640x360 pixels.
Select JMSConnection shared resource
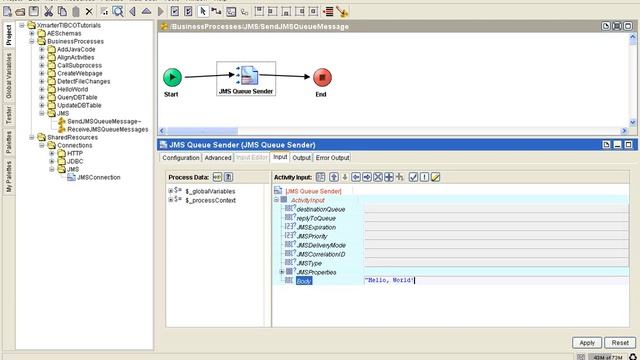tap(98, 178)
